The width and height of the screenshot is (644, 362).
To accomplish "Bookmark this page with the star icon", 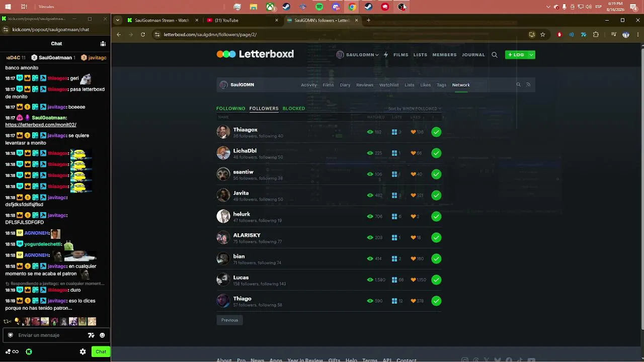I will (543, 35).
